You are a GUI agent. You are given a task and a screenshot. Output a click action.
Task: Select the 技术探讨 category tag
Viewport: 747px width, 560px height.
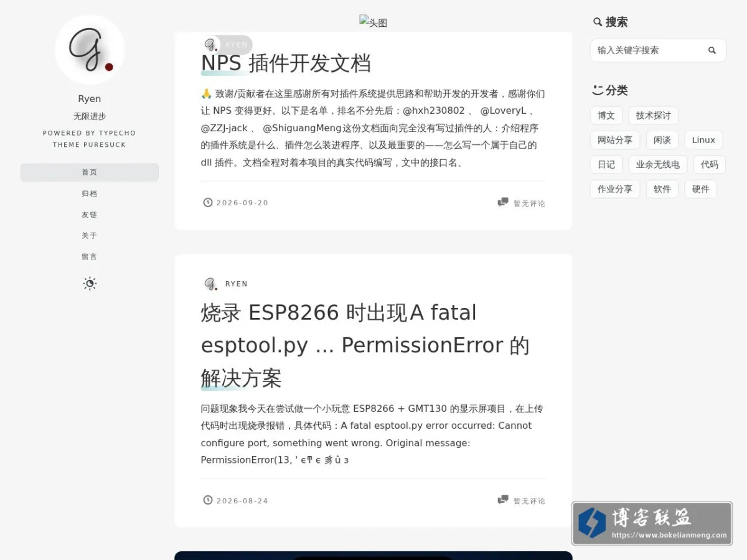point(654,116)
